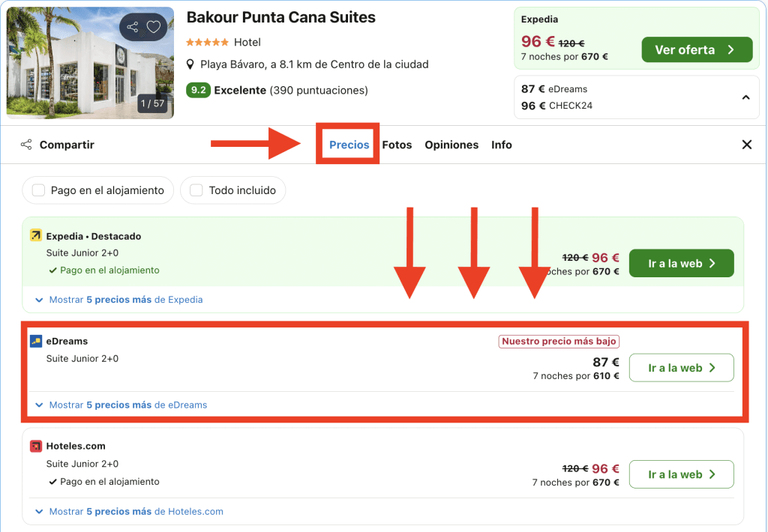The image size is (768, 532).
Task: Enable the Pago en el alojamiento checkbox
Action: [38, 190]
